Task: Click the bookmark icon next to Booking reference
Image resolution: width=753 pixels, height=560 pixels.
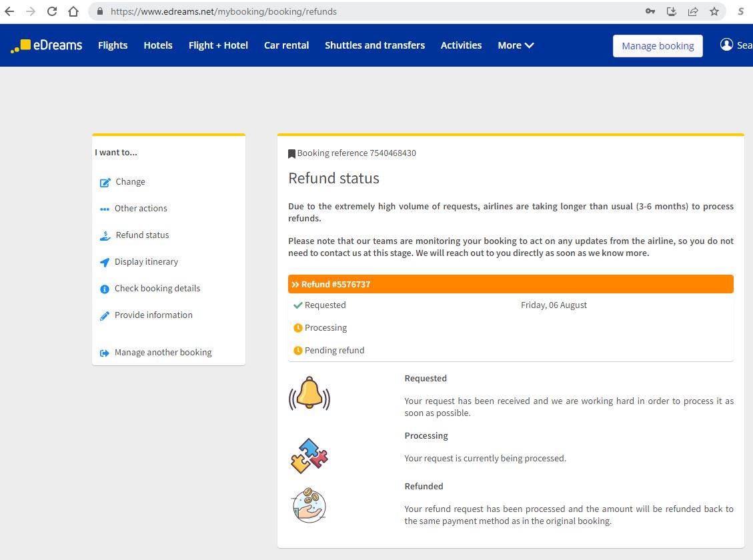Action: coord(291,153)
